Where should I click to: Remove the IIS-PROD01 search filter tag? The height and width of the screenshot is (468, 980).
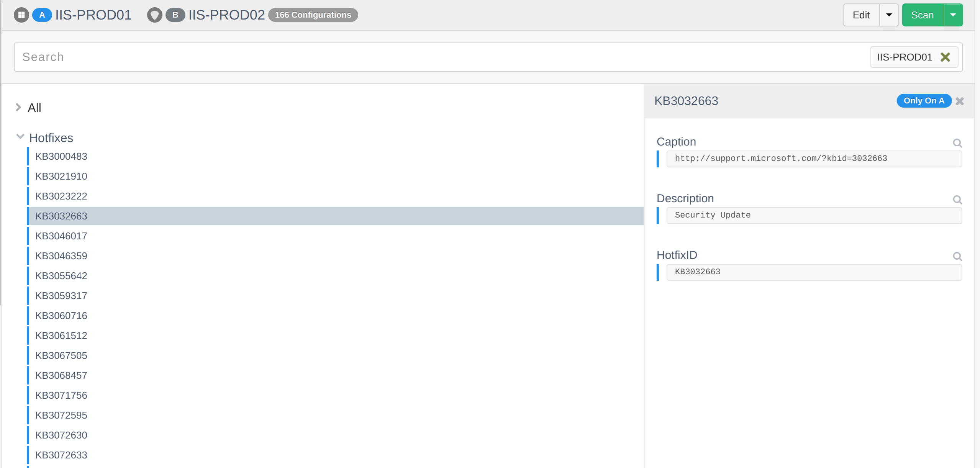pyautogui.click(x=945, y=57)
